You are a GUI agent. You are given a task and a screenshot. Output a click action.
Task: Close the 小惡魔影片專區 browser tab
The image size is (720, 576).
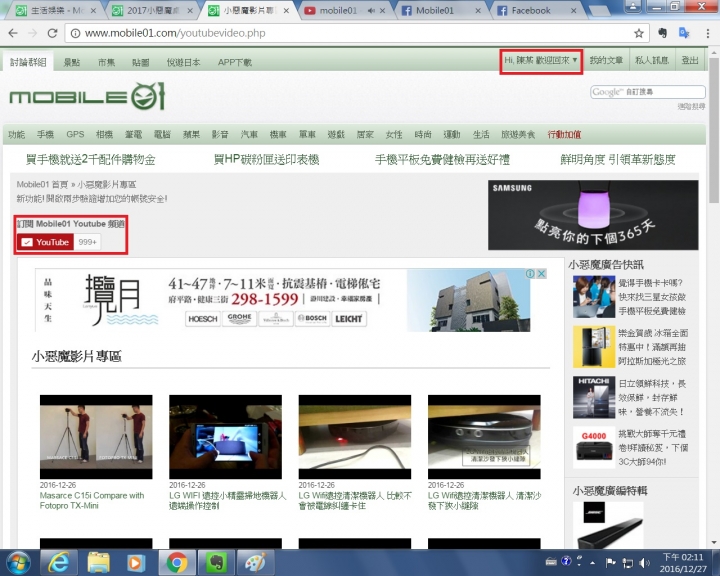pos(286,11)
